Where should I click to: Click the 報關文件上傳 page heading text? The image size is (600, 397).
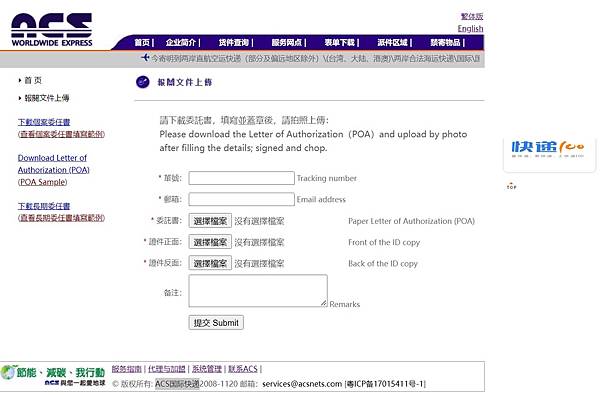pos(185,82)
